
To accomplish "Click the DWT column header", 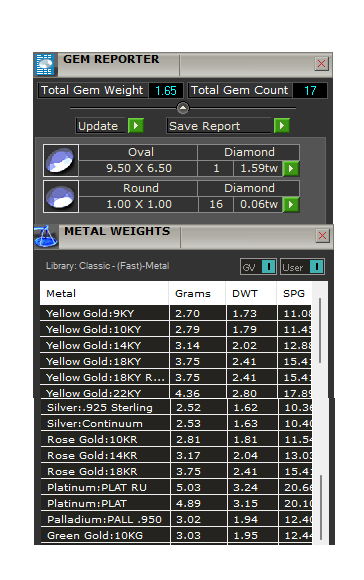I will tap(251, 293).
